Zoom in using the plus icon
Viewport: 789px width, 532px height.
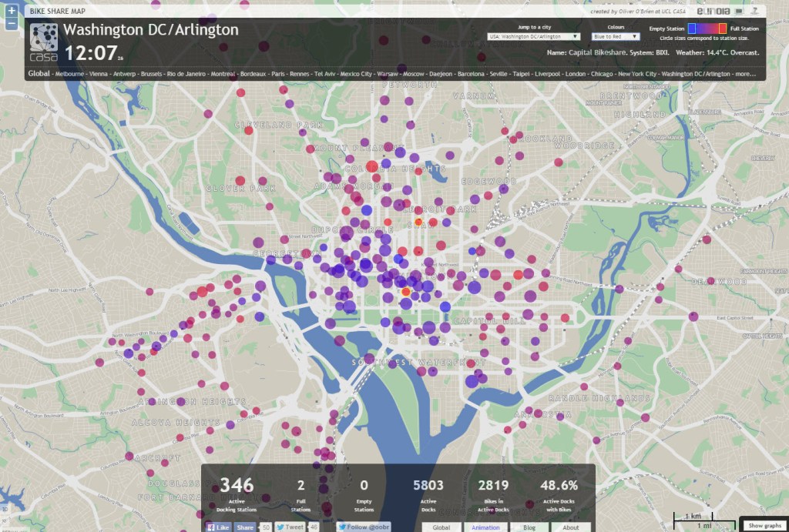click(x=10, y=11)
